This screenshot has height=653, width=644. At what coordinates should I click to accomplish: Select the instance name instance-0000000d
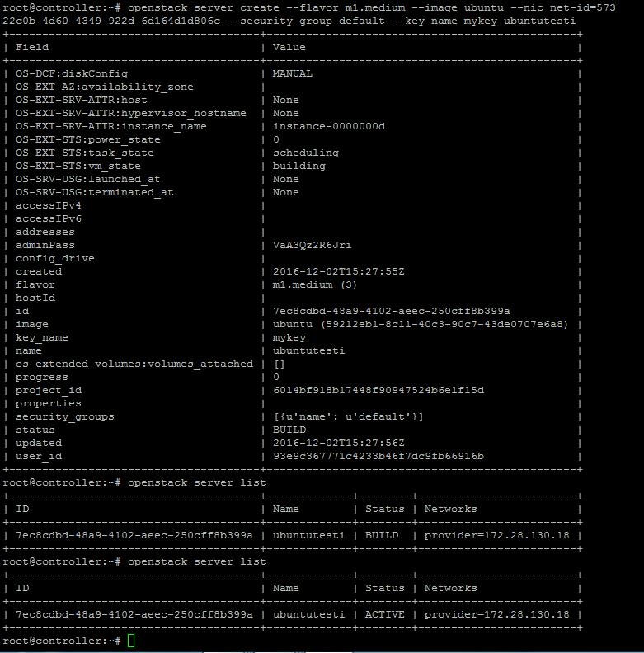[x=329, y=126]
